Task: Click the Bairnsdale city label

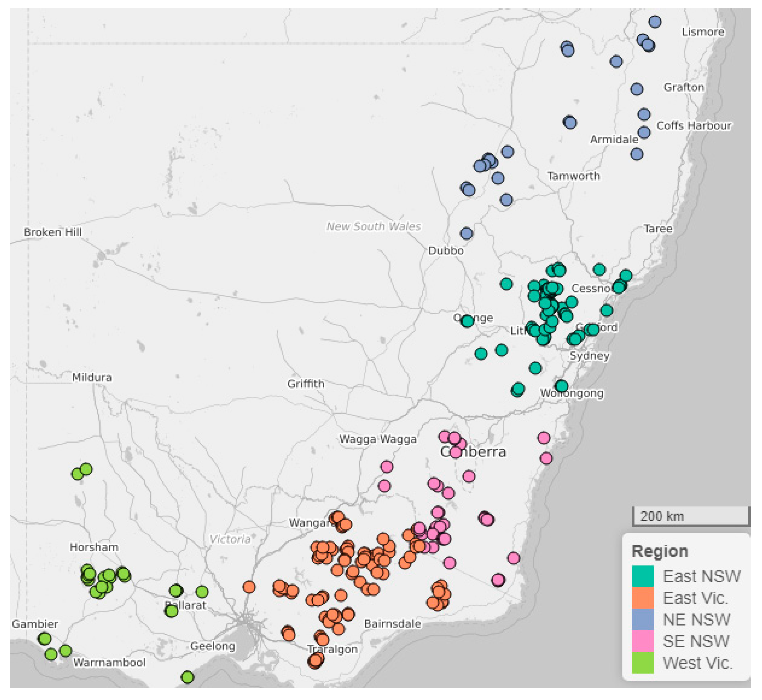Action: 392,624
